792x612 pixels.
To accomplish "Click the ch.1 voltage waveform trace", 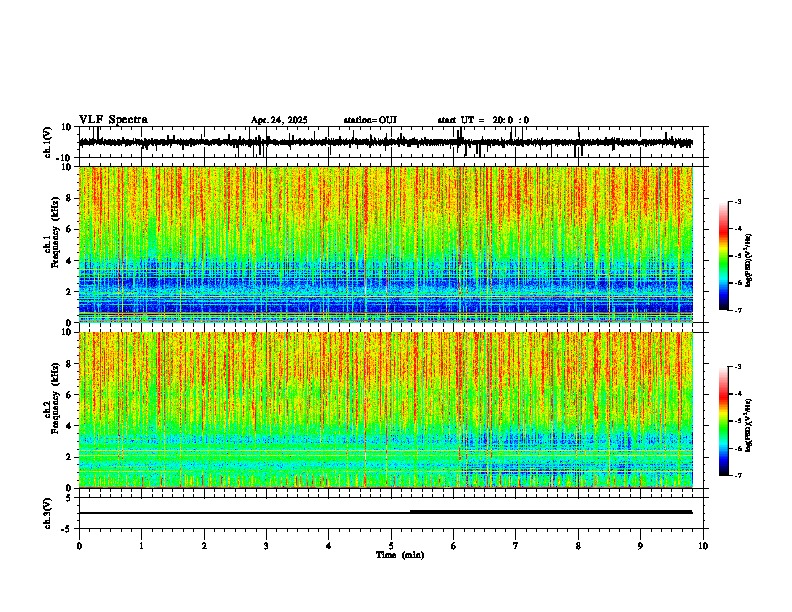I will [385, 142].
